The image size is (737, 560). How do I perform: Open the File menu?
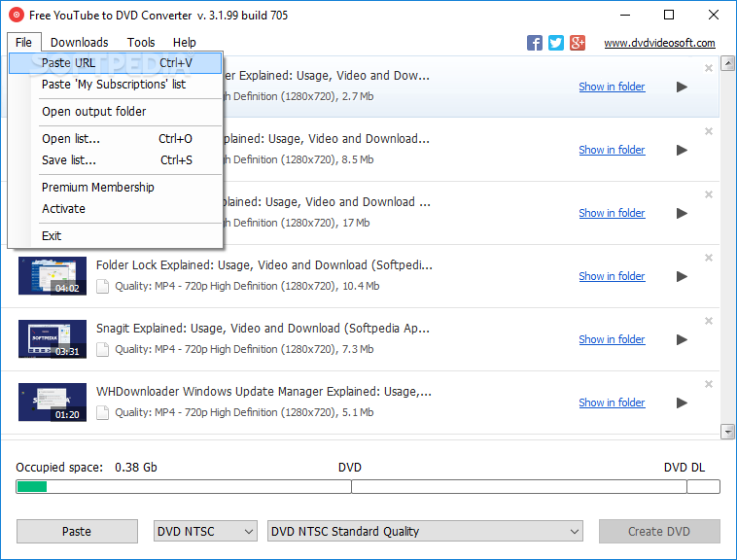tap(24, 42)
